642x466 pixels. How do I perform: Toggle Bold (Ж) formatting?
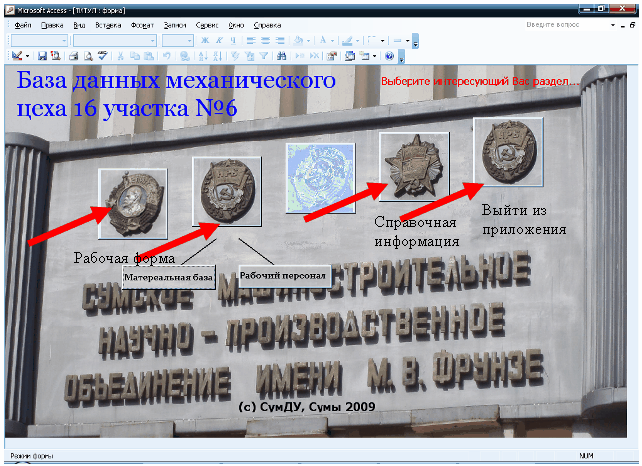(x=205, y=41)
